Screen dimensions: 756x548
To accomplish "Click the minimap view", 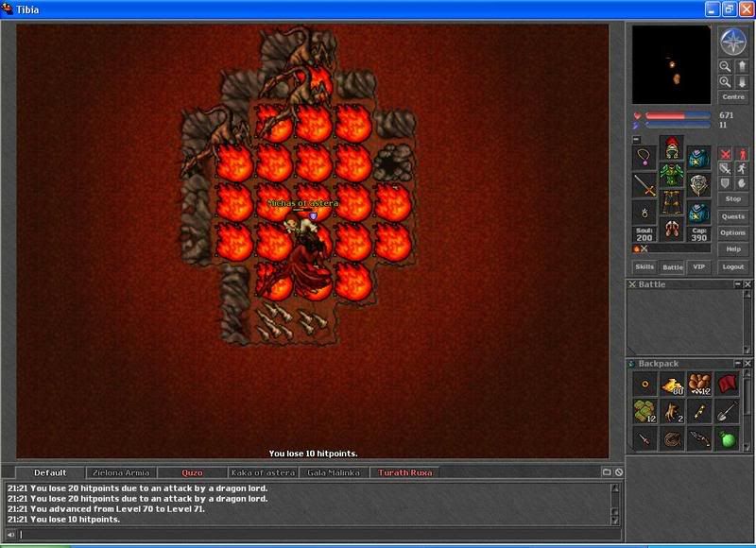I will (x=671, y=64).
